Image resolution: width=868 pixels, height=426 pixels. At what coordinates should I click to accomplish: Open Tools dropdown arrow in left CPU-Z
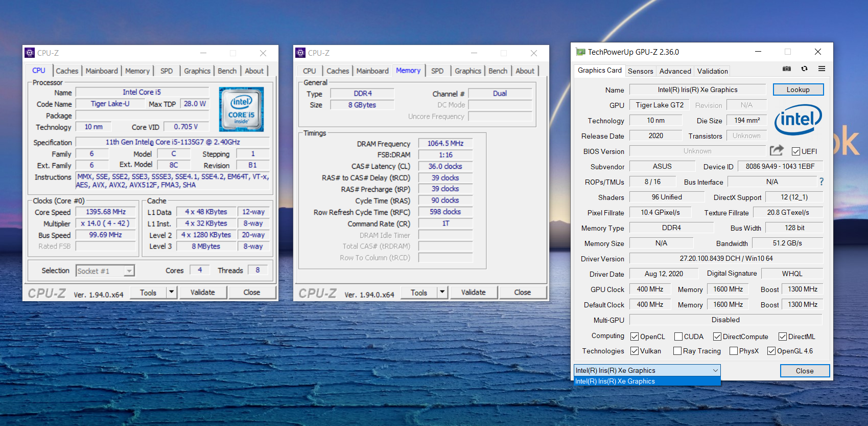(172, 293)
